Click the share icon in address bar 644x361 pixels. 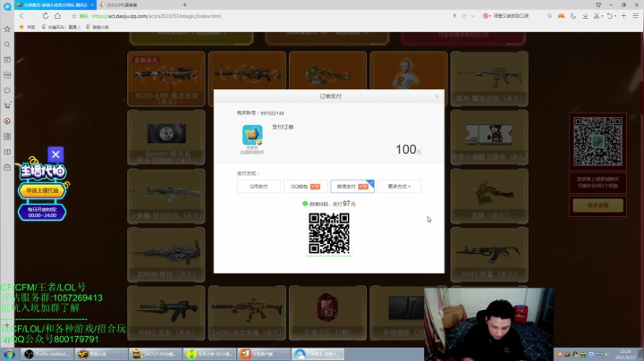(464, 16)
